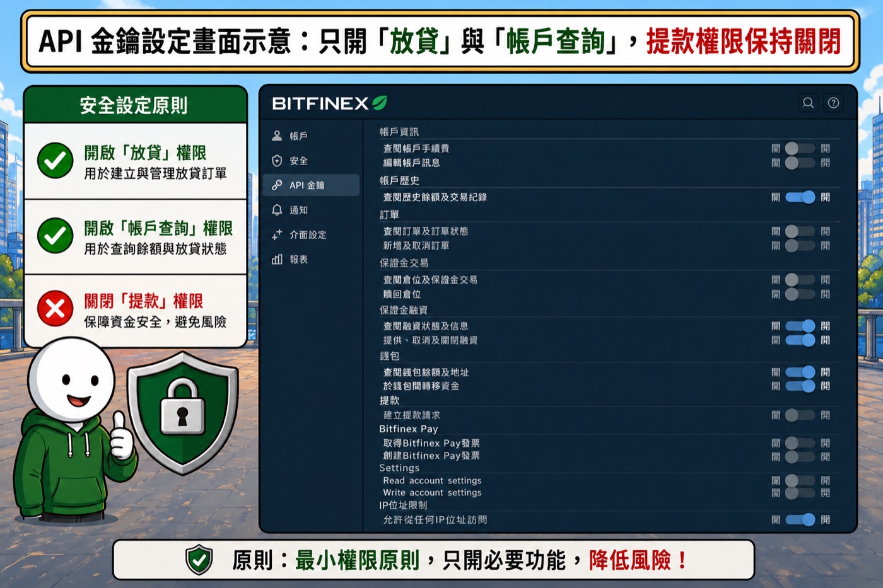Screen dimensions: 883x588
Task: Click the 帳戶歷史 section heading
Action: [x=399, y=180]
